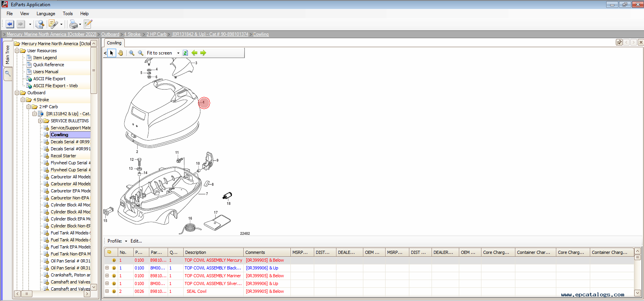Click the zoom in magnifier

[132, 53]
